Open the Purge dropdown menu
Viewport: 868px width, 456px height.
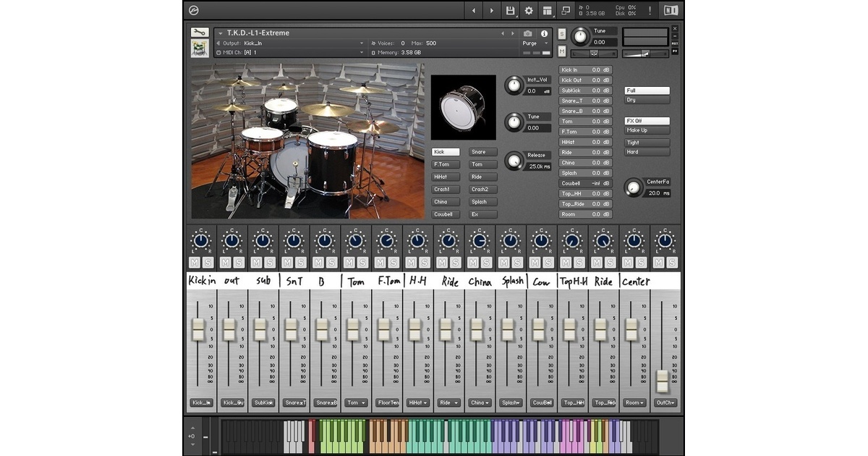[536, 43]
